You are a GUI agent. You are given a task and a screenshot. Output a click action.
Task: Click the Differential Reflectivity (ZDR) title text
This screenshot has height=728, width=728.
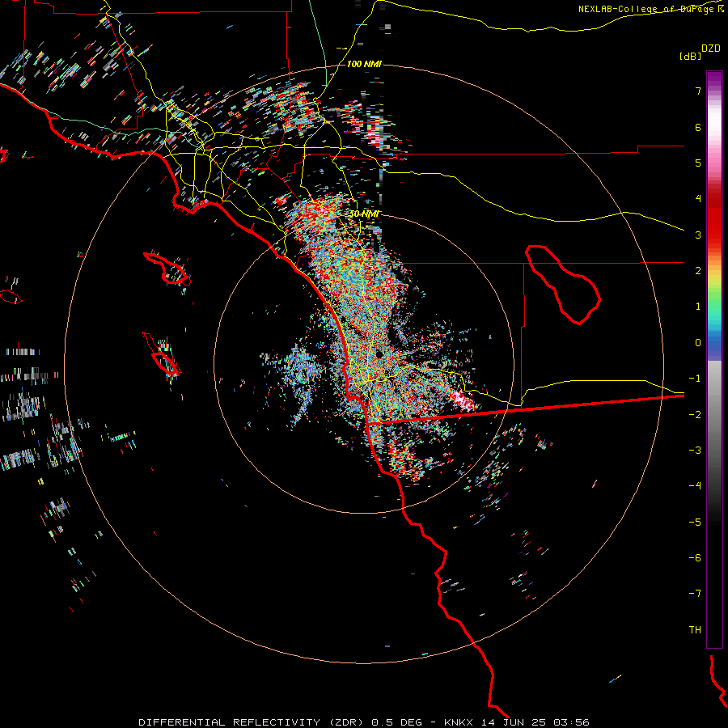coord(252,722)
